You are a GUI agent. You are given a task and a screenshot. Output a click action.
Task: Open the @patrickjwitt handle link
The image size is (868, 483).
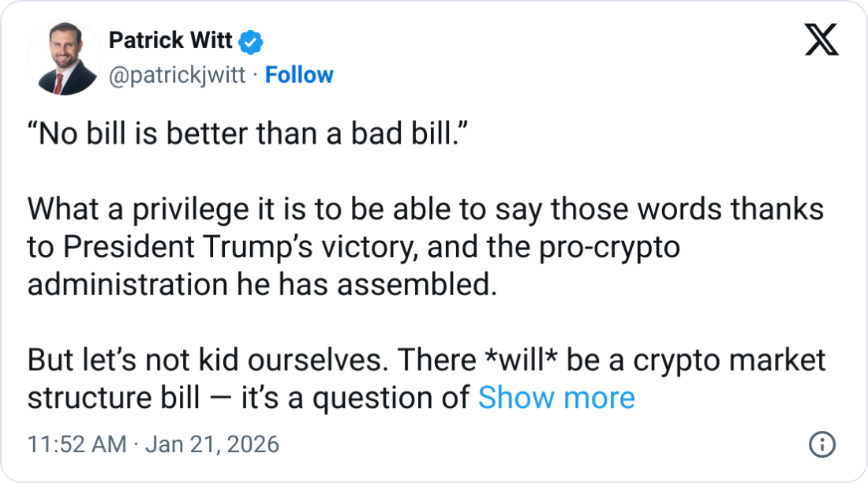(x=176, y=75)
